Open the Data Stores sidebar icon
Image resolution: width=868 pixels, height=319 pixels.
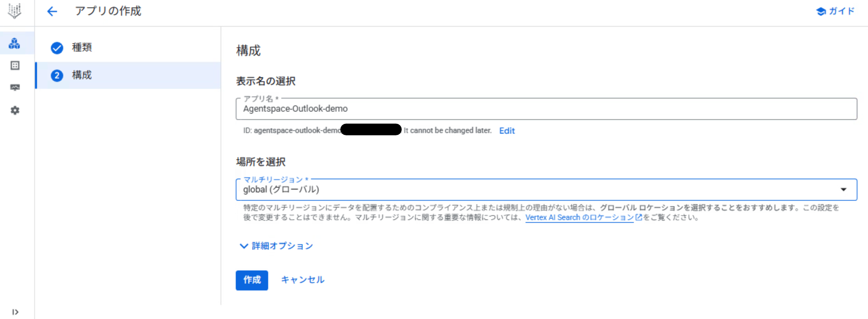(x=15, y=66)
